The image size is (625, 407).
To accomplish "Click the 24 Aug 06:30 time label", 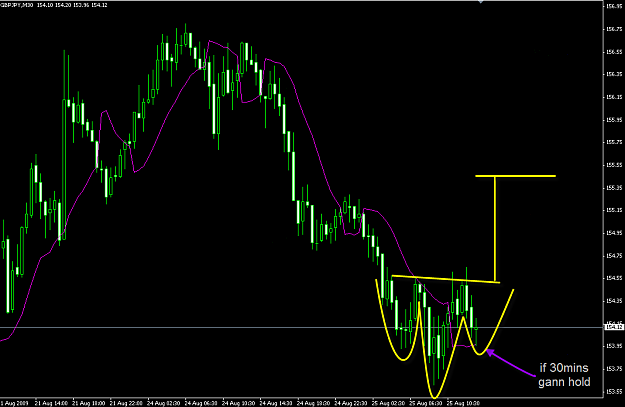I will (x=201, y=403).
